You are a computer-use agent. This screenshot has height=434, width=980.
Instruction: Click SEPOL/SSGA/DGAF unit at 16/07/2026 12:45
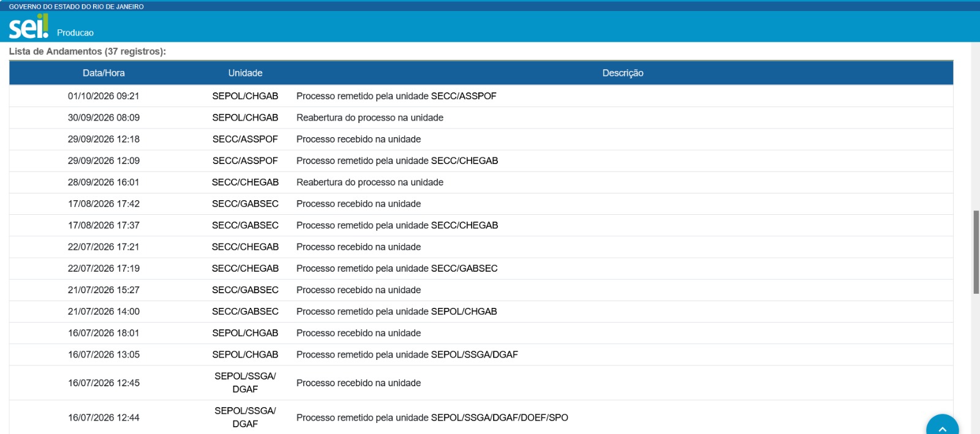(245, 383)
